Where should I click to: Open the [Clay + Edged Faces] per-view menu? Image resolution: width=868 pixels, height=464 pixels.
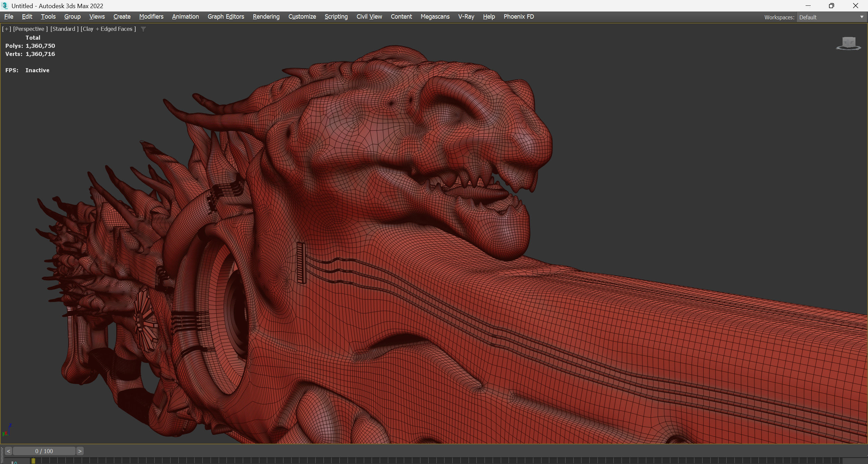pos(108,29)
